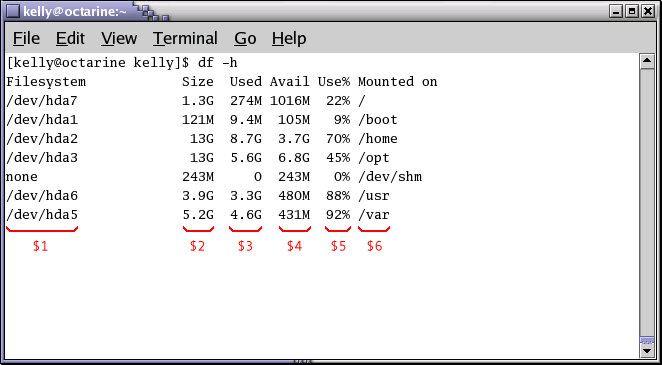Click the vertical scrollbar track
The image size is (662, 365).
click(x=647, y=203)
